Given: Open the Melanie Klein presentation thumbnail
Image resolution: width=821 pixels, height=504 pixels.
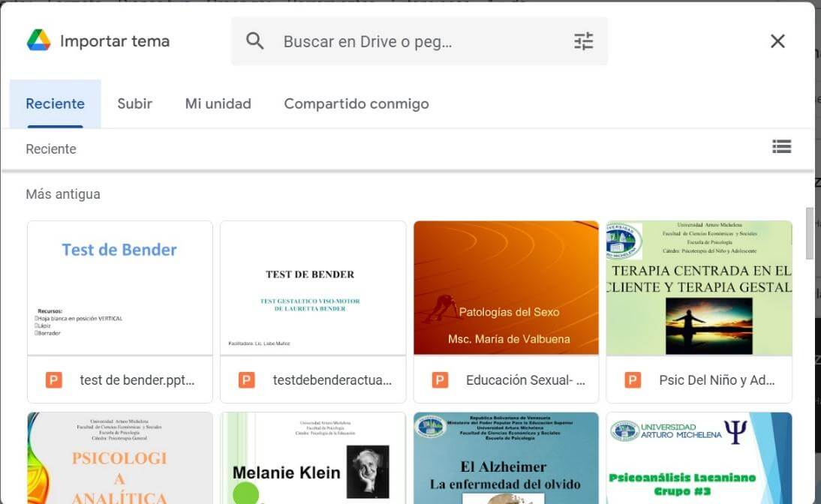Looking at the screenshot, I should (x=312, y=457).
